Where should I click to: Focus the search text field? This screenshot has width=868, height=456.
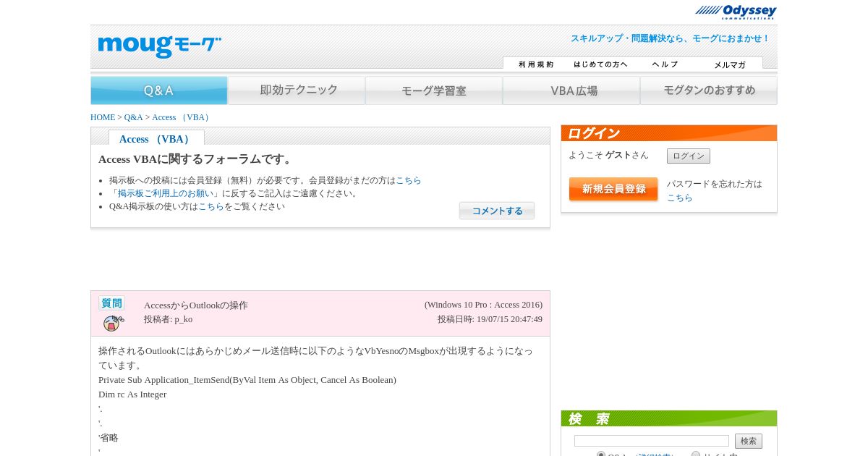(x=652, y=441)
